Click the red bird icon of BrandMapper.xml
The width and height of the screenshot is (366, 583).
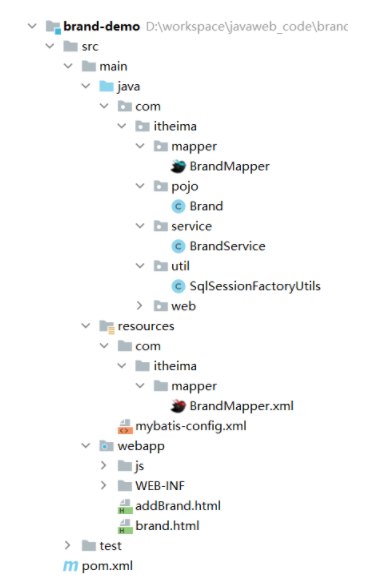pos(178,406)
